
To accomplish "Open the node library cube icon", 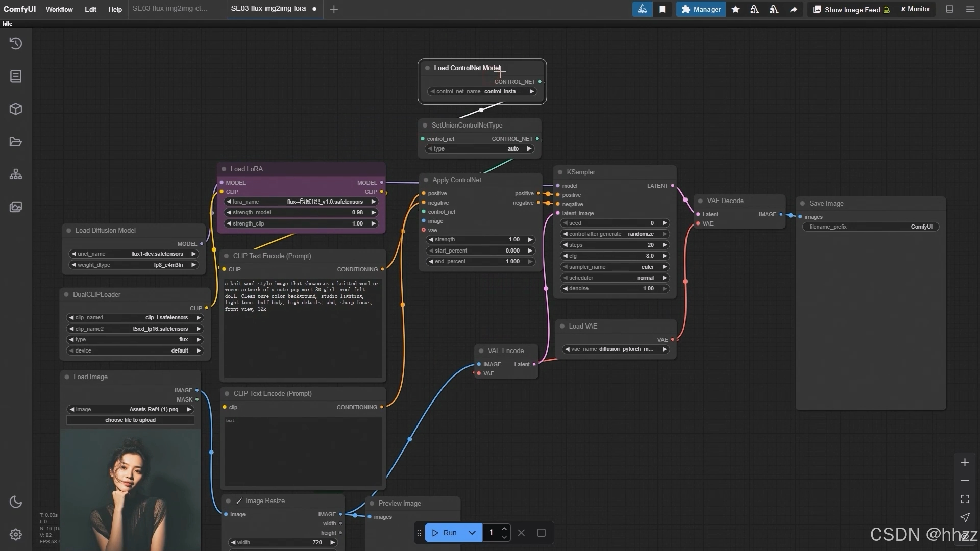I will [16, 109].
